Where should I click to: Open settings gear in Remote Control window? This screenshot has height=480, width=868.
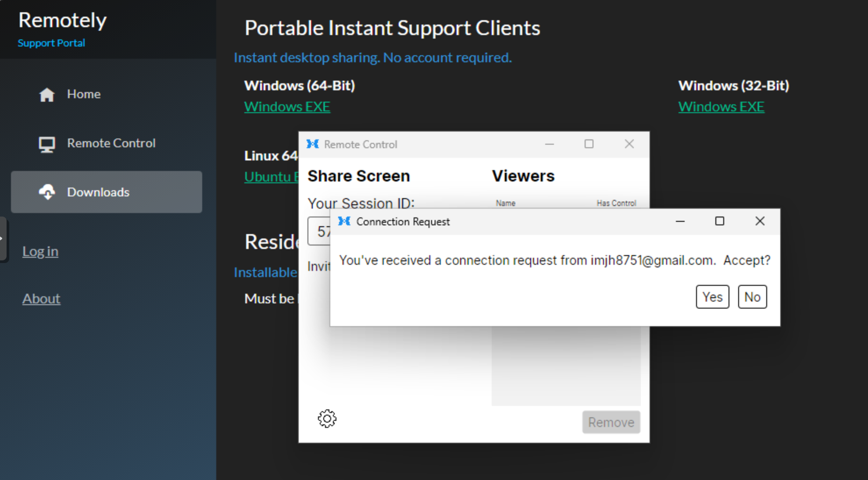tap(327, 419)
